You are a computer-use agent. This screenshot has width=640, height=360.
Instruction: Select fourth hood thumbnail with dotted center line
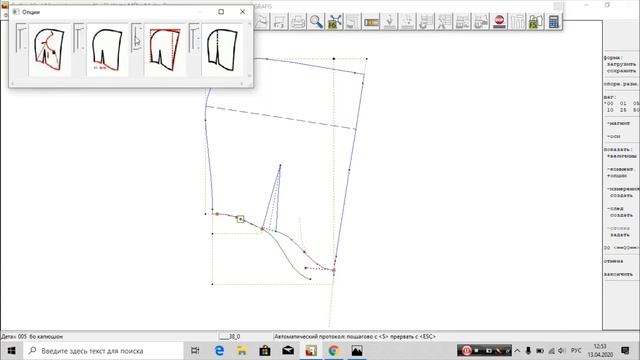pos(222,50)
